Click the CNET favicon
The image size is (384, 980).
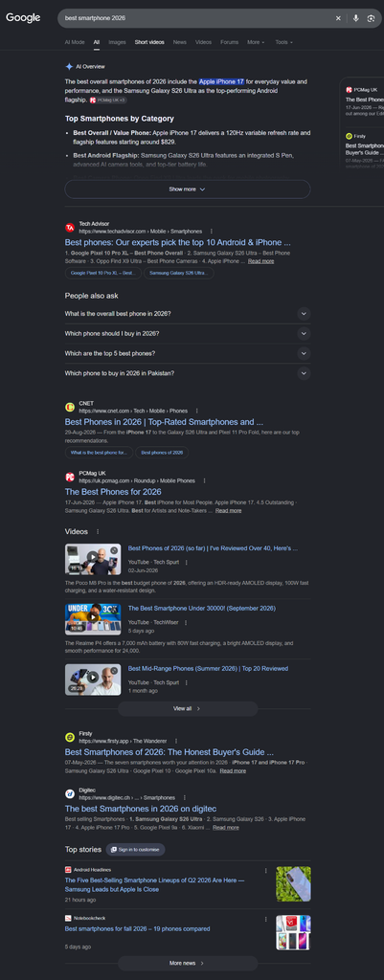click(70, 408)
